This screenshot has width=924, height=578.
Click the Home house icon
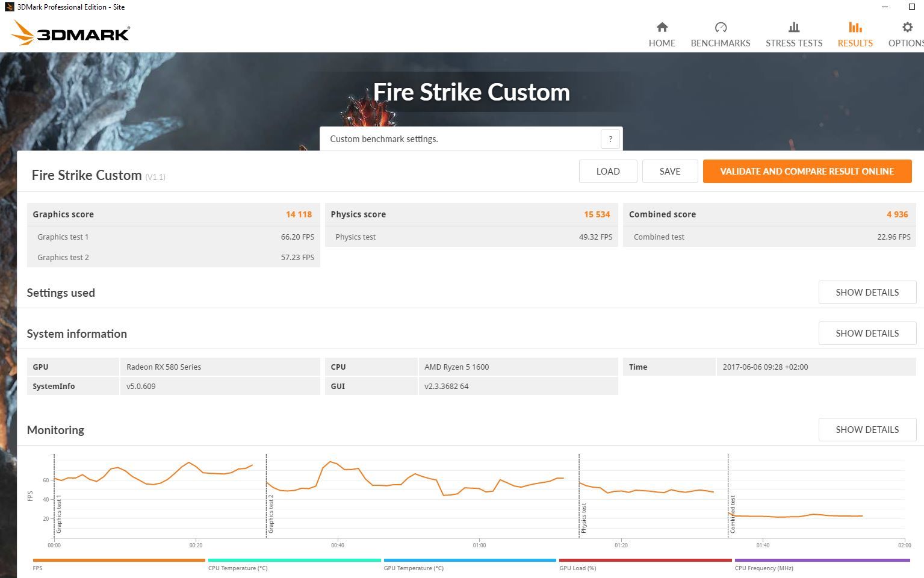[x=662, y=27]
